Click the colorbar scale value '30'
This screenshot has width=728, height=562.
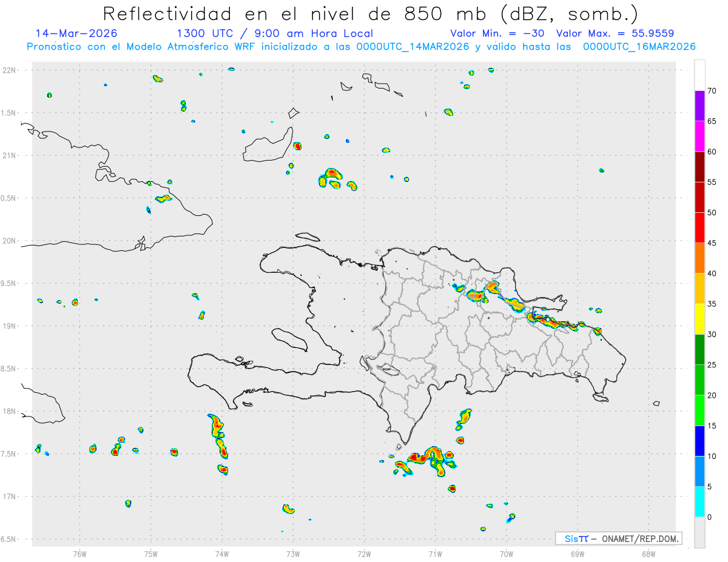[712, 335]
